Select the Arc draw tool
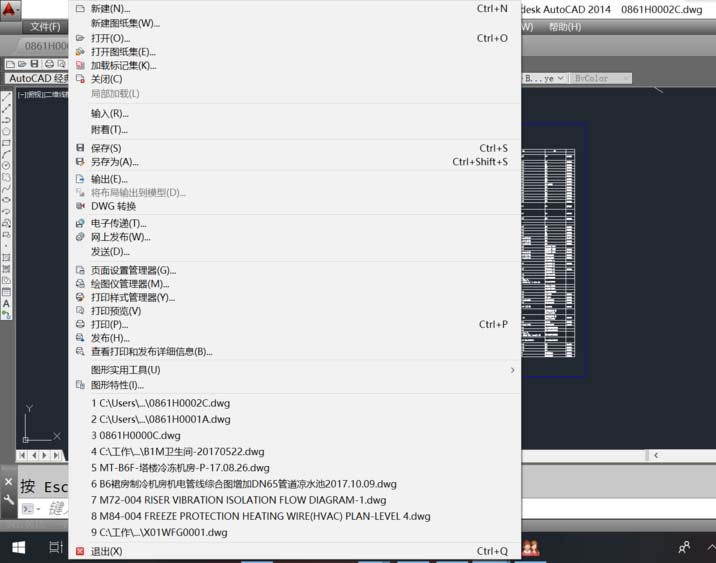The image size is (716, 563). (x=6, y=154)
